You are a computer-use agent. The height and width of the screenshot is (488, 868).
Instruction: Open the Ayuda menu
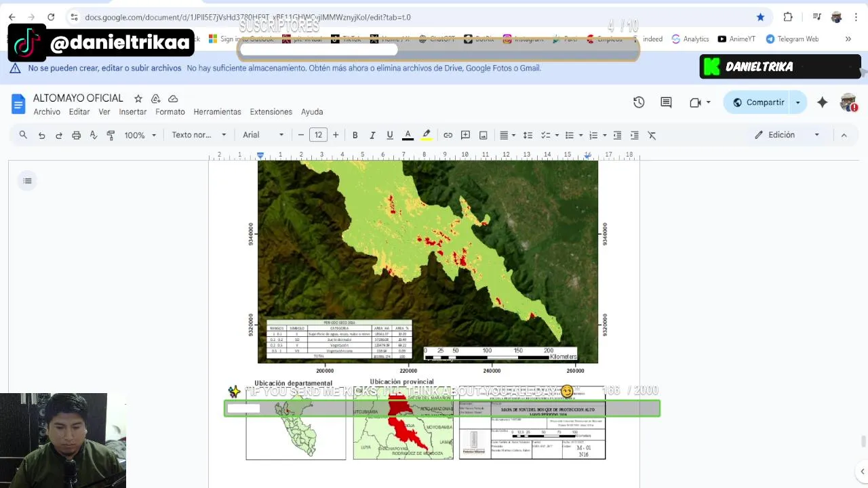[312, 112]
